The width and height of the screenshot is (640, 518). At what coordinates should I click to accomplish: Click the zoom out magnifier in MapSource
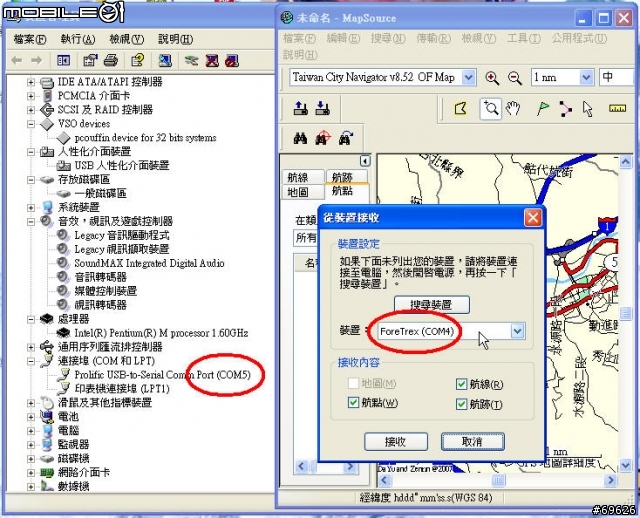[x=515, y=78]
